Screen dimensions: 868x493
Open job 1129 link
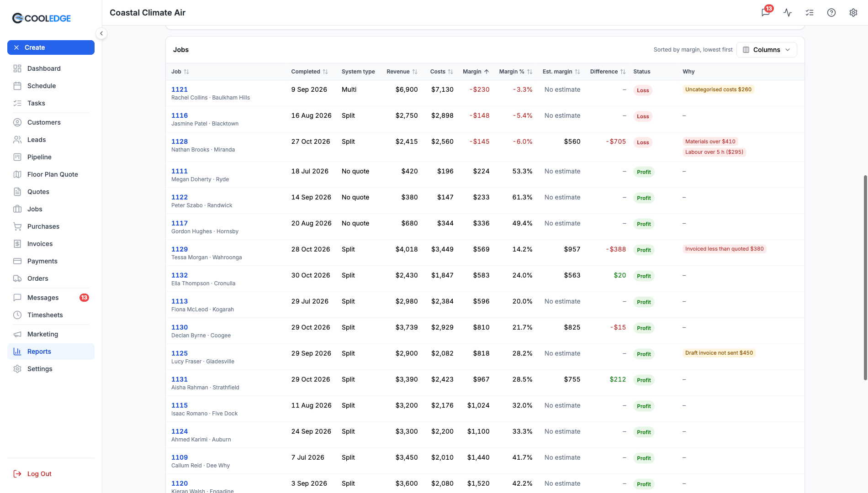click(x=180, y=249)
